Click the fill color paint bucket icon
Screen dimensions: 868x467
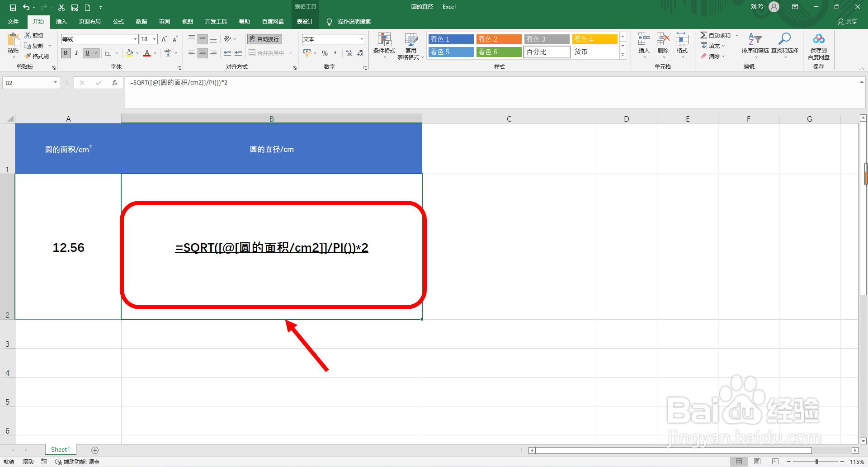click(x=130, y=53)
